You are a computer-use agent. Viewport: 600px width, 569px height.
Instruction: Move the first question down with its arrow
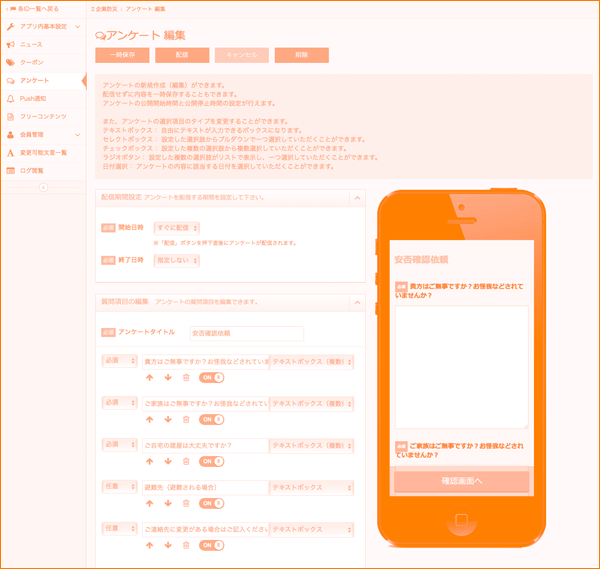(168, 377)
